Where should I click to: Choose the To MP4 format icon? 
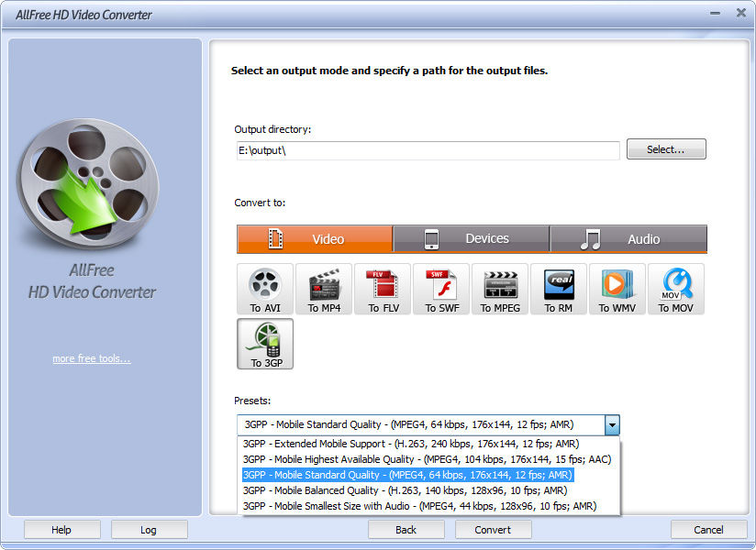[324, 289]
